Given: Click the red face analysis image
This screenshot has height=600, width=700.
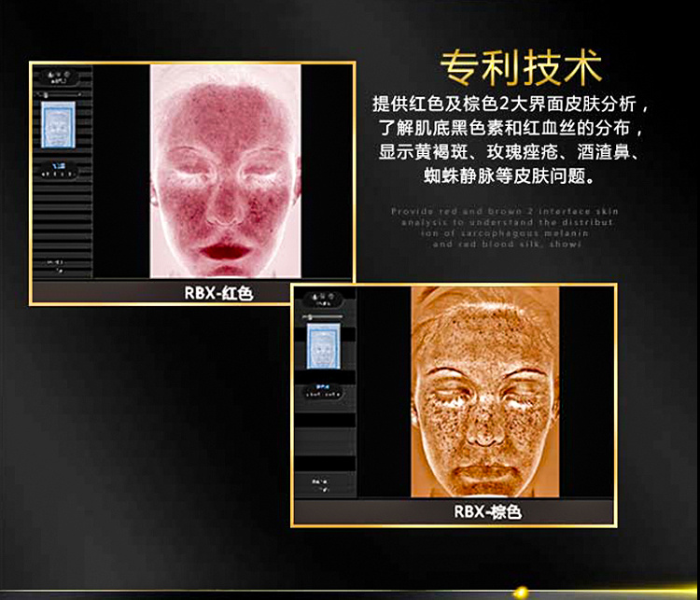Looking at the screenshot, I should point(226,171).
